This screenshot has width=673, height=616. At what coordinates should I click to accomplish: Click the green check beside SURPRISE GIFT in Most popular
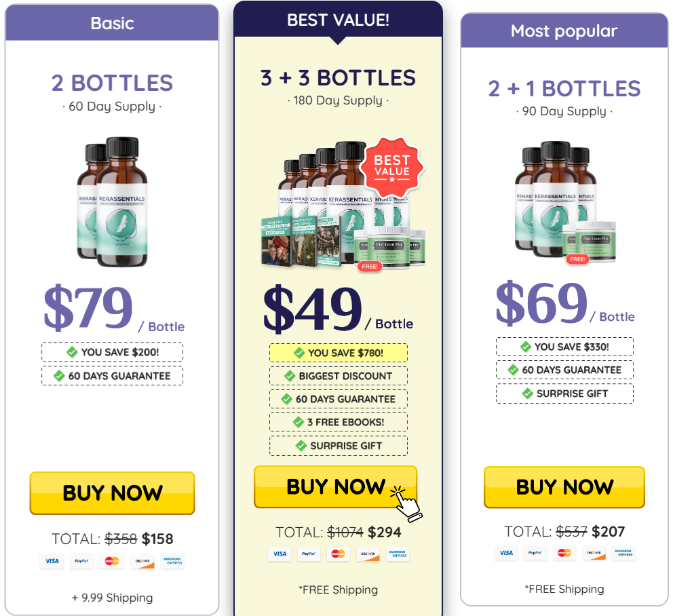(528, 393)
